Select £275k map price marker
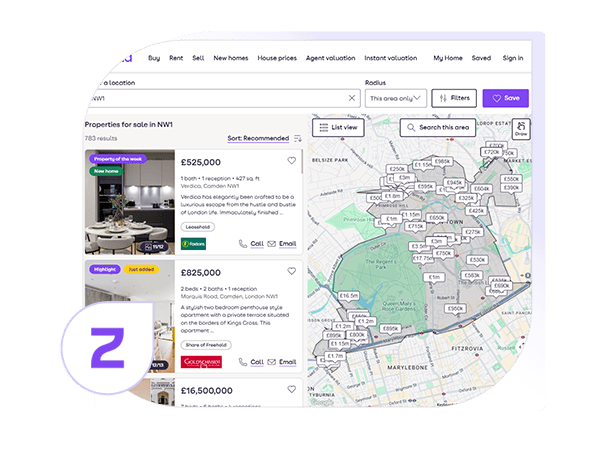The image size is (600, 450). (x=473, y=232)
